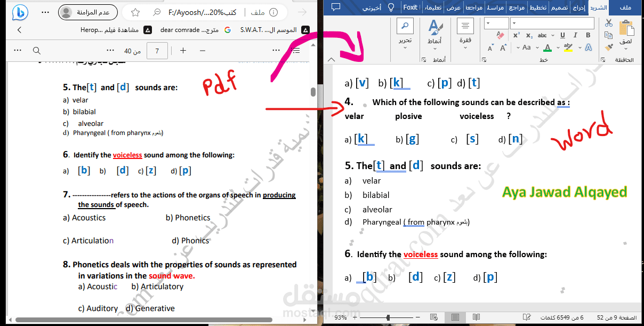Toggle Underline formatting in Word
644x326 pixels.
pyautogui.click(x=562, y=35)
